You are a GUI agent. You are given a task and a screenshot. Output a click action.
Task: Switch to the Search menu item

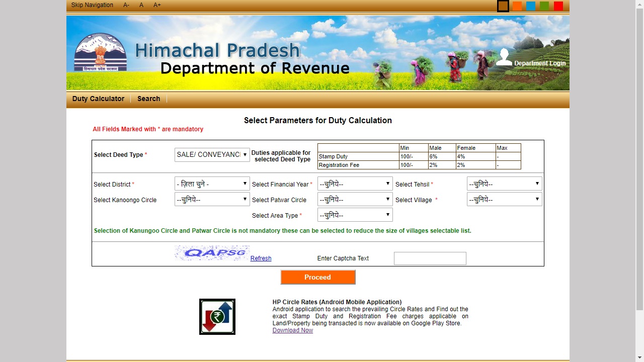pyautogui.click(x=148, y=99)
